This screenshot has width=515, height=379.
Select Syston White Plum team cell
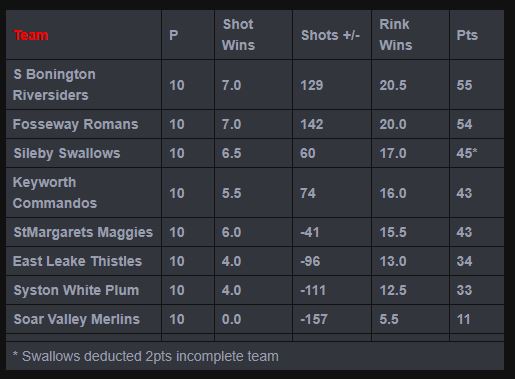pos(76,290)
